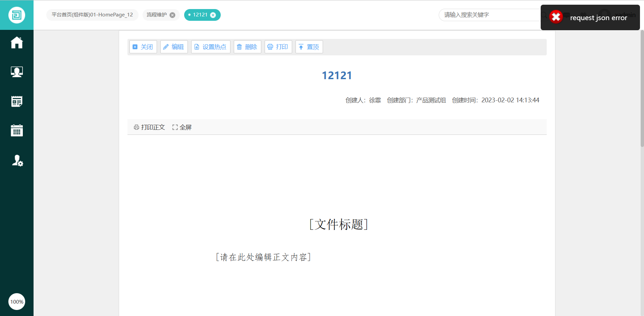
Task: Click 打印正文 above the document
Action: coord(149,127)
